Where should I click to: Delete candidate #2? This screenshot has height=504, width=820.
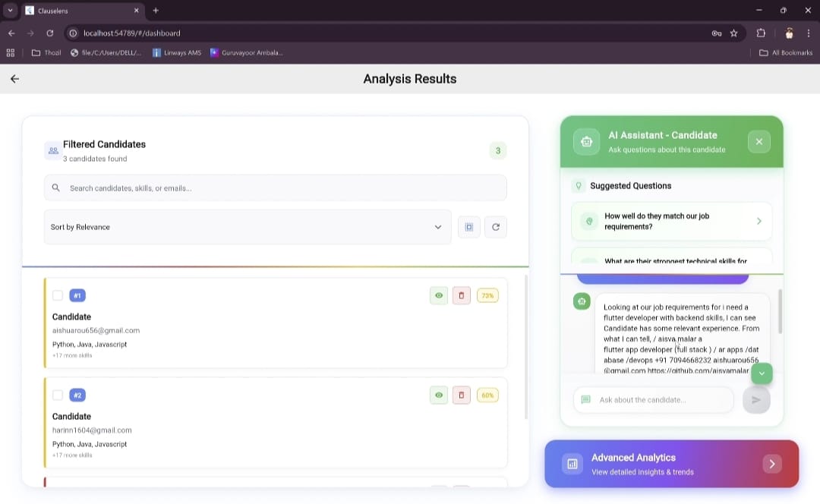point(462,395)
